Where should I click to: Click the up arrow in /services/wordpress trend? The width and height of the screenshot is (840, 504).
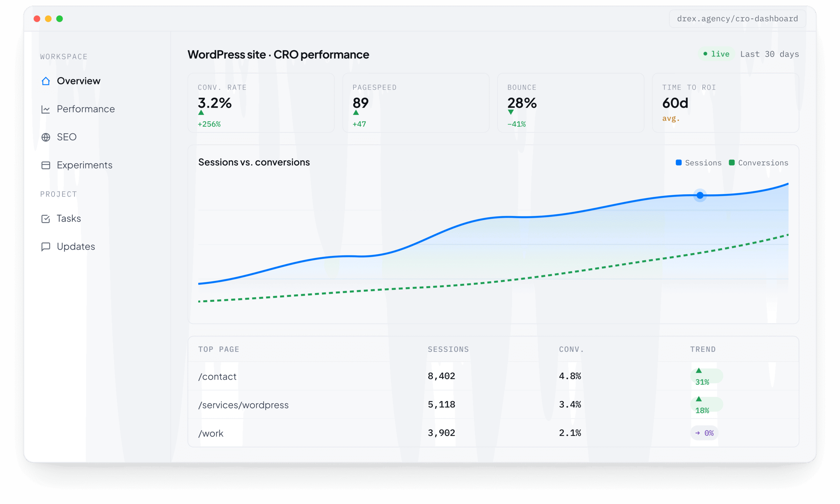point(699,399)
